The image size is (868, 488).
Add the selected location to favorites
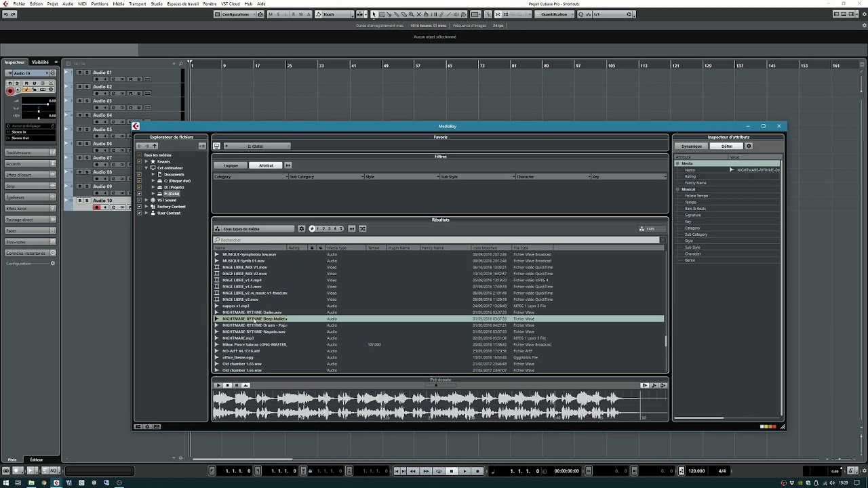point(202,146)
